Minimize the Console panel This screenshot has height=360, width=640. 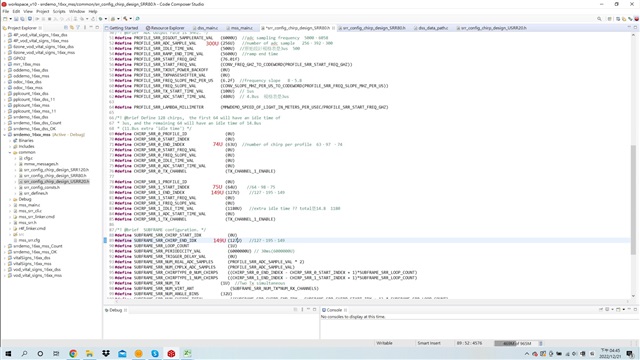coord(629,310)
